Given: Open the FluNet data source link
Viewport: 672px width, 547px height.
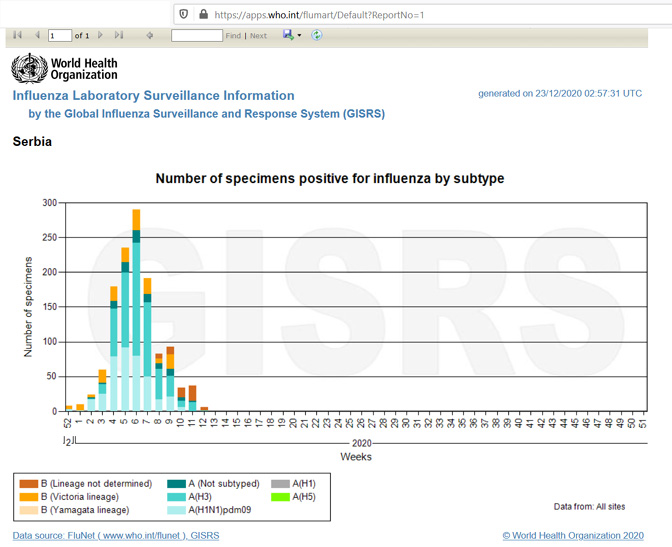Looking at the screenshot, I should [x=115, y=536].
